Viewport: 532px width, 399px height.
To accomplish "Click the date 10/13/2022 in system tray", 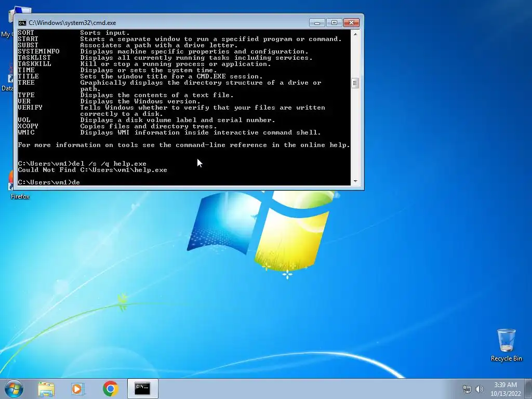I will pyautogui.click(x=505, y=394).
